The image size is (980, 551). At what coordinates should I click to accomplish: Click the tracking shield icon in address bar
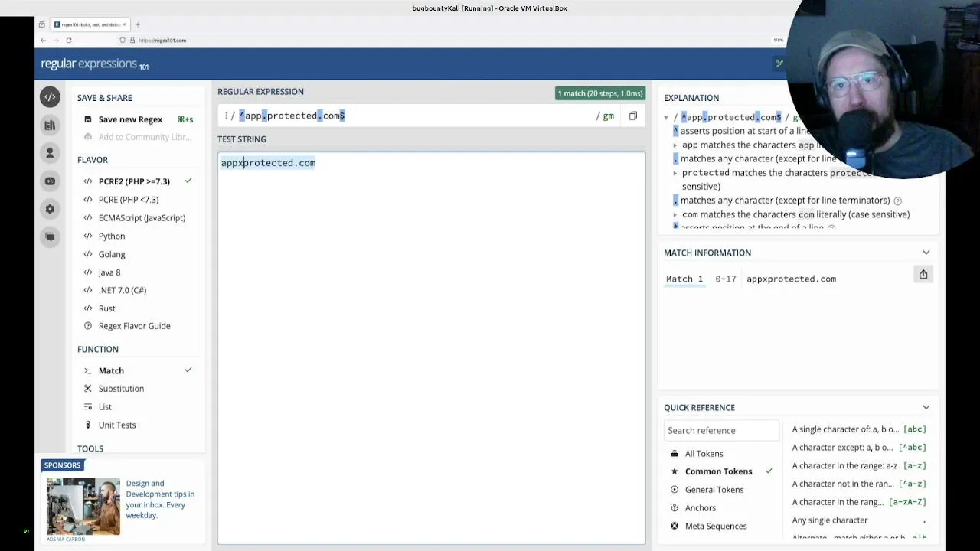pos(122,40)
